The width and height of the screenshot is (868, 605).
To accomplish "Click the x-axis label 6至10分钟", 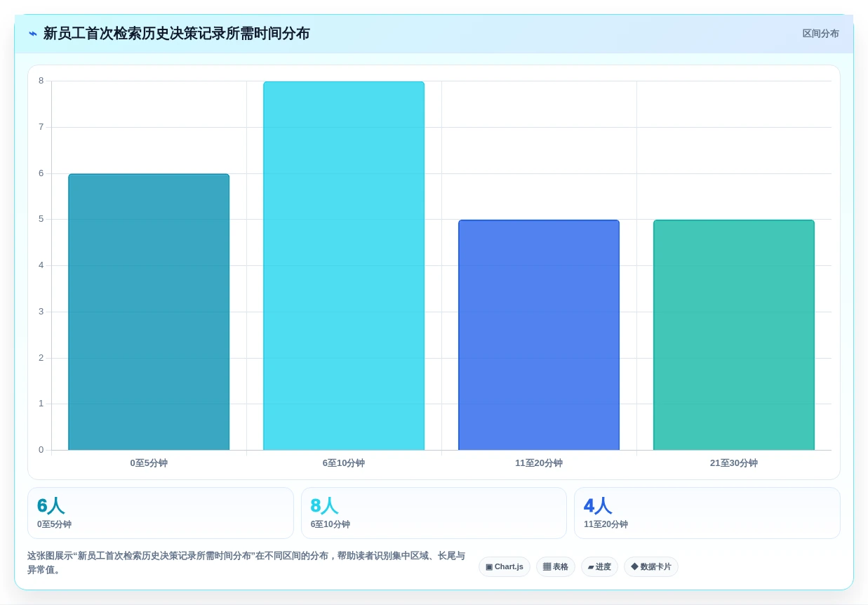I will point(344,463).
